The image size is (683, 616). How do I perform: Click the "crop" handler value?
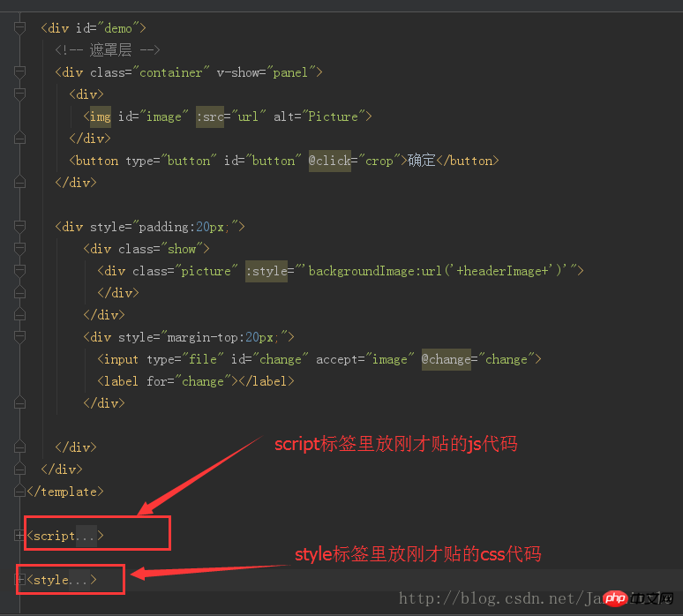[x=379, y=161]
